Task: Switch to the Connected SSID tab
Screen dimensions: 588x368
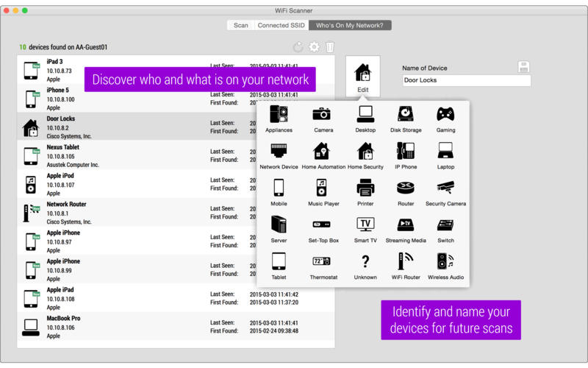Action: point(282,25)
